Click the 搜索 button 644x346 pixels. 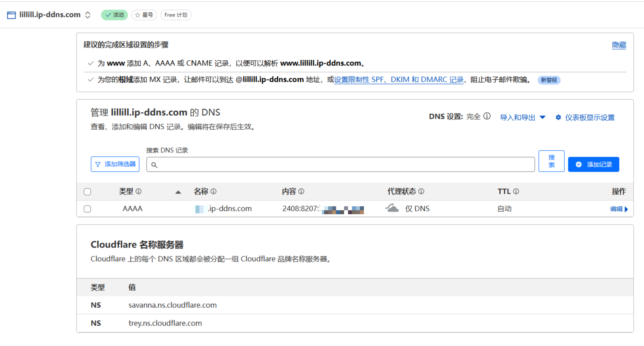551,161
